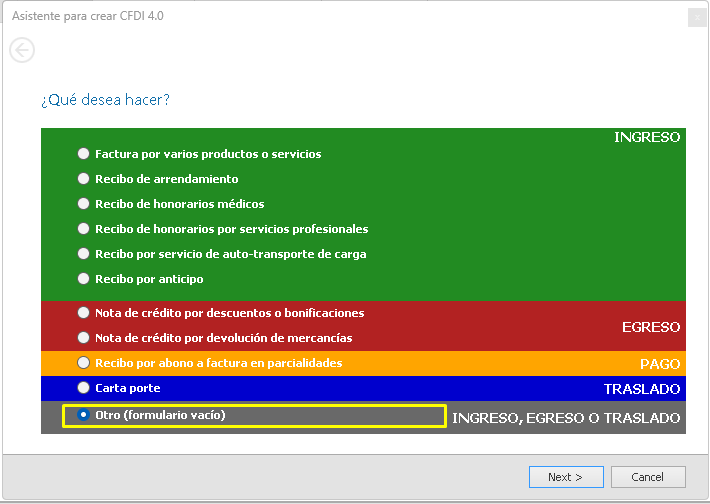710x504 pixels.
Task: Click the TRASLADO label in blue band
Action: 641,389
